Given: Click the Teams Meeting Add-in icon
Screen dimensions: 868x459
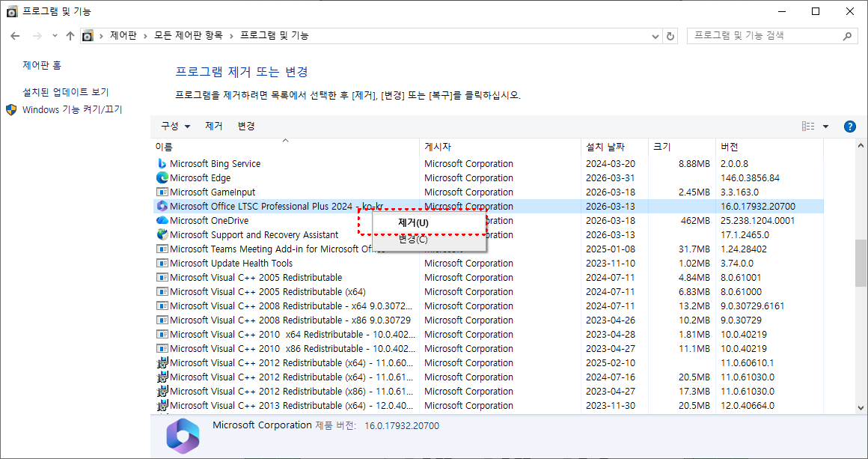Looking at the screenshot, I should click(x=162, y=249).
